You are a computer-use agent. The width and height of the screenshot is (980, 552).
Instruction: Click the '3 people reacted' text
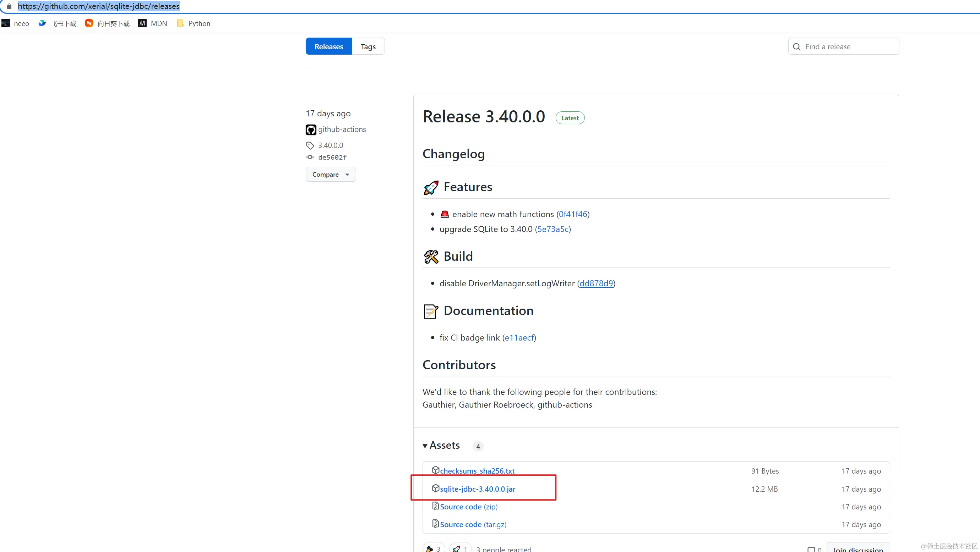(x=504, y=549)
